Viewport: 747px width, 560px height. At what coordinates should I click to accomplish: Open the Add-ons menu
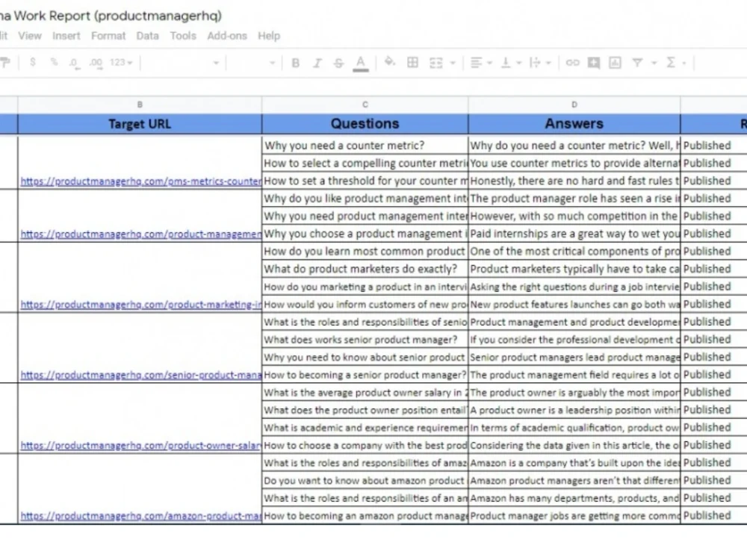(227, 35)
